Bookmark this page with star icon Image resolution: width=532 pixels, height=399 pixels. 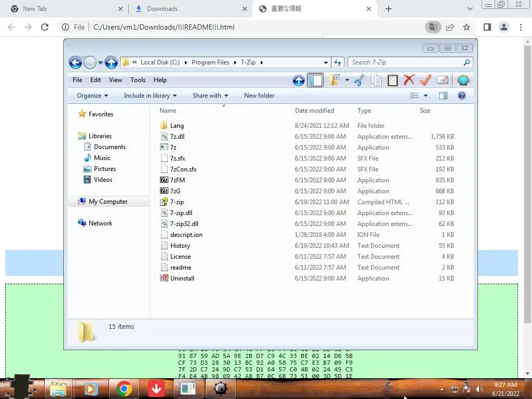coord(467,27)
